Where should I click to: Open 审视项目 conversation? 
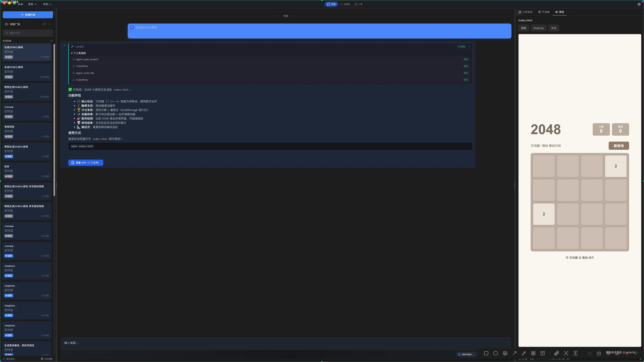[x=27, y=132]
